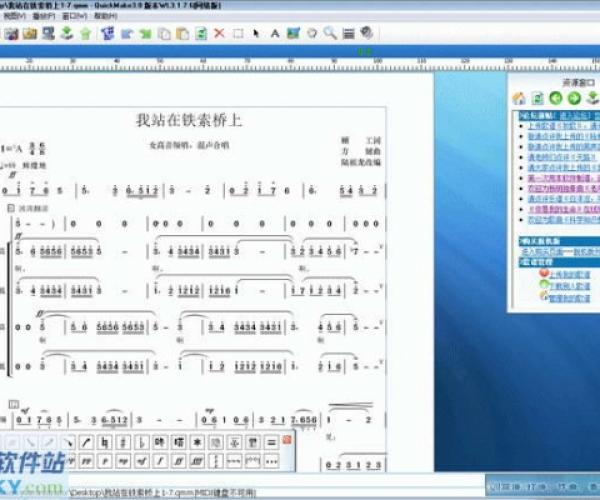Select the single f dynamics marking
The width and height of the screenshot is (600, 500).
(160, 461)
